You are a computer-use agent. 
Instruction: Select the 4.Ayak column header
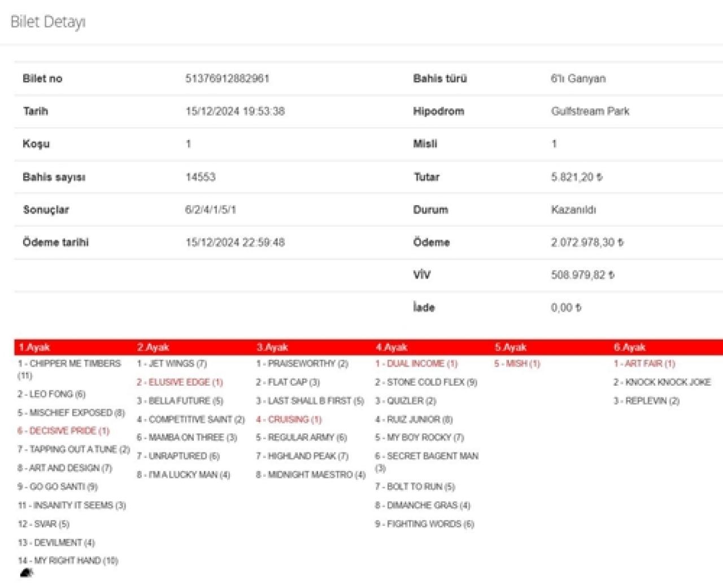coord(391,347)
